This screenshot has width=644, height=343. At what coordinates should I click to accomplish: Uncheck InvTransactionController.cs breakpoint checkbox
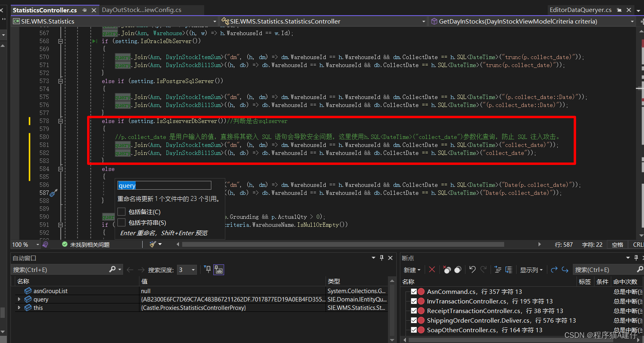[x=414, y=301]
